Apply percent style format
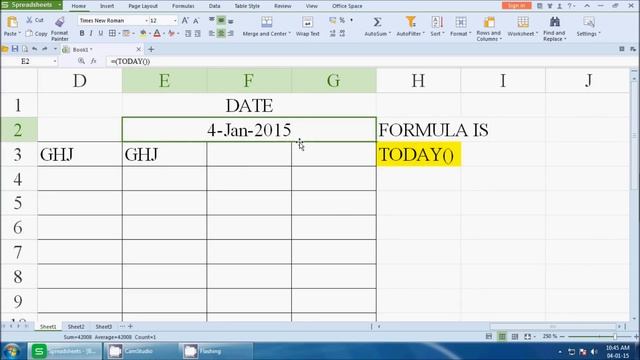Screen dimensions: 640x360 tap(342, 20)
